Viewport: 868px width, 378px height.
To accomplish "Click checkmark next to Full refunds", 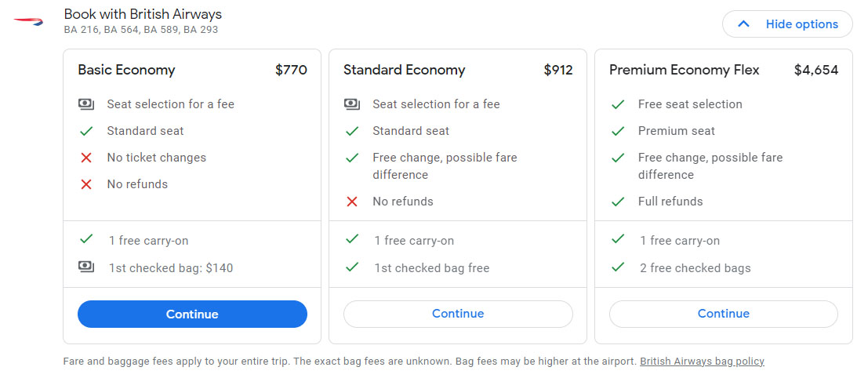I will click(618, 202).
